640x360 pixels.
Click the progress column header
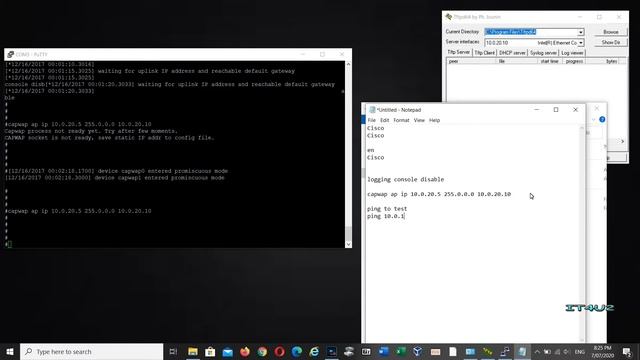(x=574, y=61)
